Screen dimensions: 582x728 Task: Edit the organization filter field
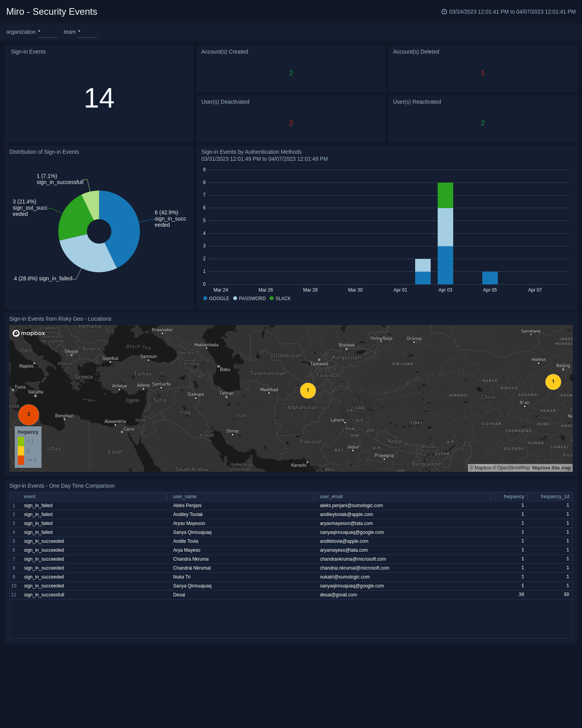[x=48, y=32]
